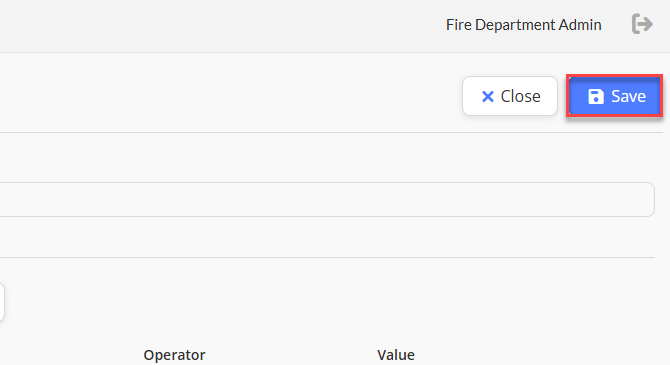Viewport: 670px width, 365px height.
Task: Click the right end of the long input
Action: pos(641,200)
